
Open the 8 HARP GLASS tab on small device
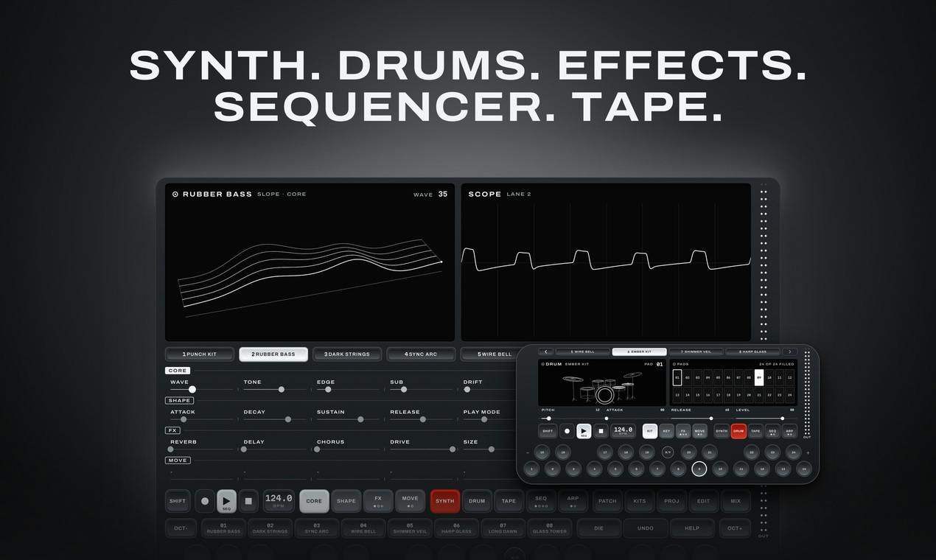[752, 351]
